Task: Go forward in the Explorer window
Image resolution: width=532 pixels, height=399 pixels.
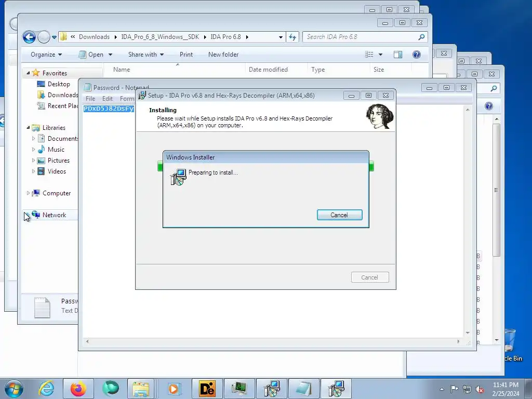Action: point(44,37)
